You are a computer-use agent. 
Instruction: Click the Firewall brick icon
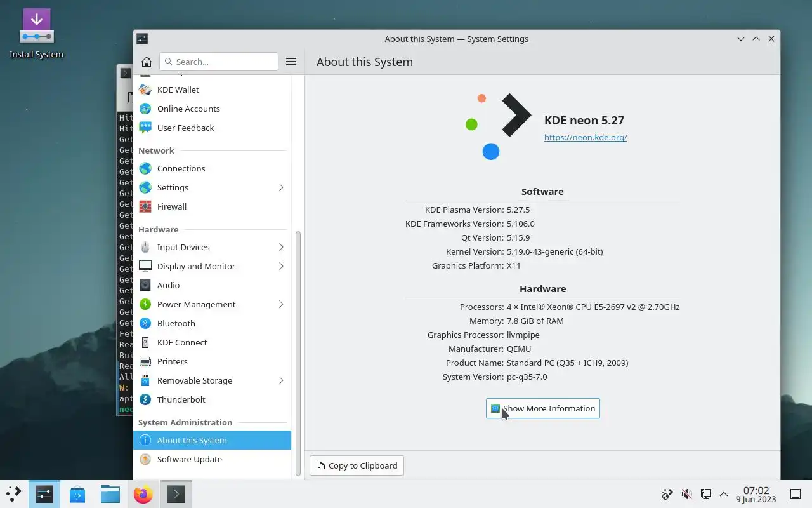click(145, 206)
